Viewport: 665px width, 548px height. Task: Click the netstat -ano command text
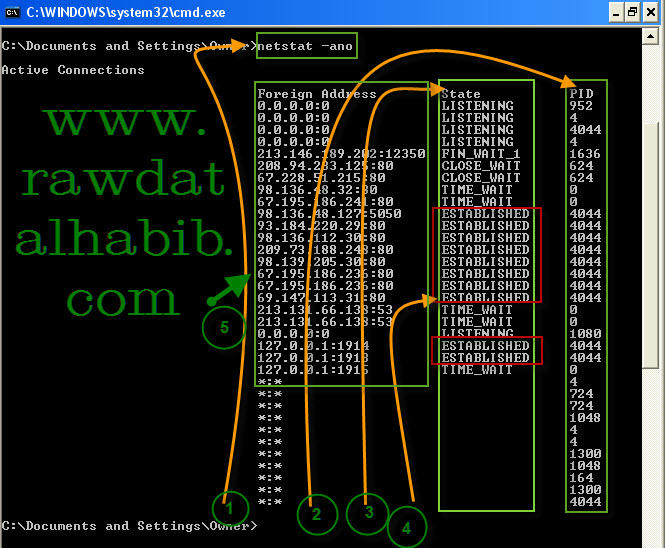[x=304, y=45]
